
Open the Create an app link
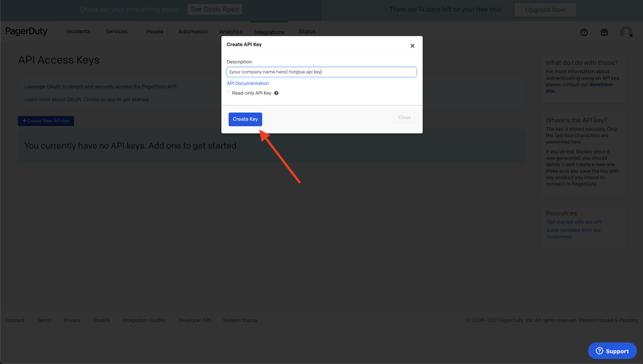pyautogui.click(x=100, y=99)
